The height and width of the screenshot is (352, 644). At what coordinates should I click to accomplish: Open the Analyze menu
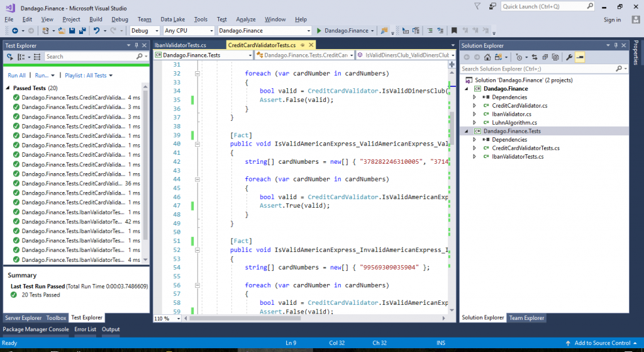pyautogui.click(x=246, y=20)
